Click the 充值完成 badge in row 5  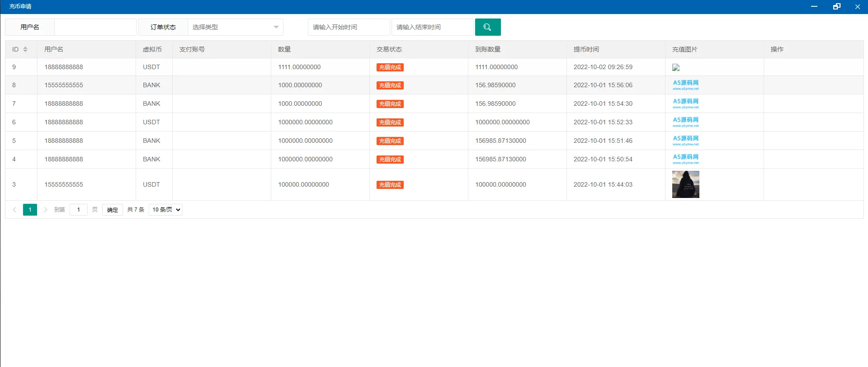(x=390, y=141)
